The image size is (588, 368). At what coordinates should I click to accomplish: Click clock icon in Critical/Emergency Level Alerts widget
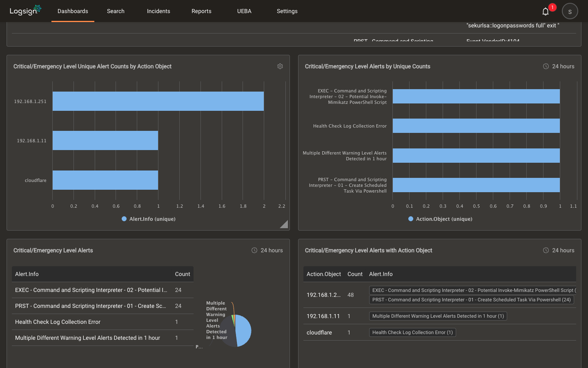pyautogui.click(x=254, y=250)
